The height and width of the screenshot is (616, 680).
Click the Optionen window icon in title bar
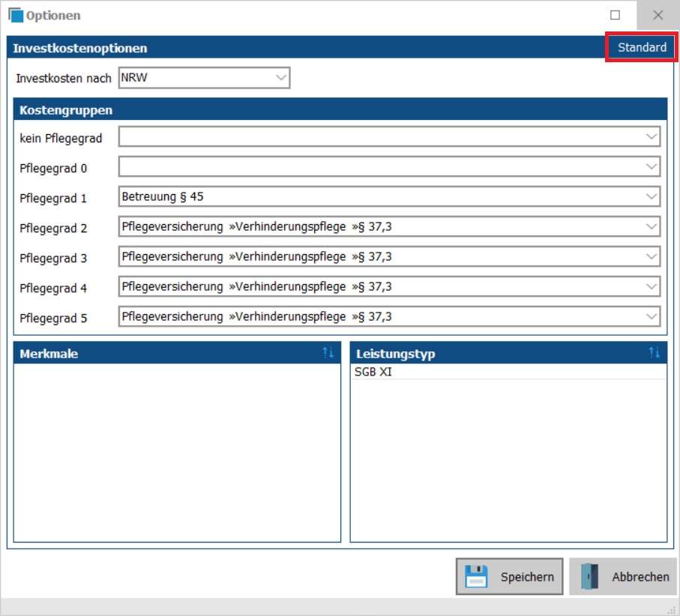[16, 15]
